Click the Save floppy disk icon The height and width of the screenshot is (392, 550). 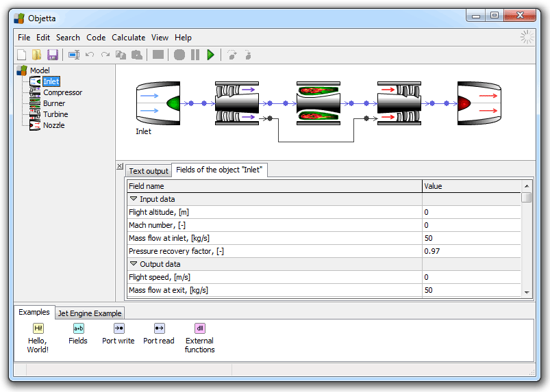coord(52,55)
